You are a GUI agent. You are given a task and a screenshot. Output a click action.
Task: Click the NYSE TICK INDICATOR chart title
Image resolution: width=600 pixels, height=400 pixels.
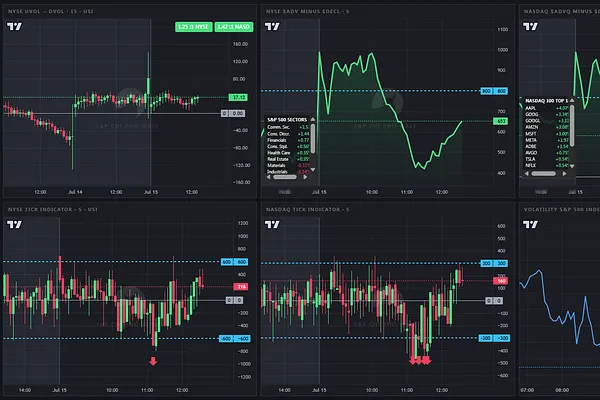53,210
